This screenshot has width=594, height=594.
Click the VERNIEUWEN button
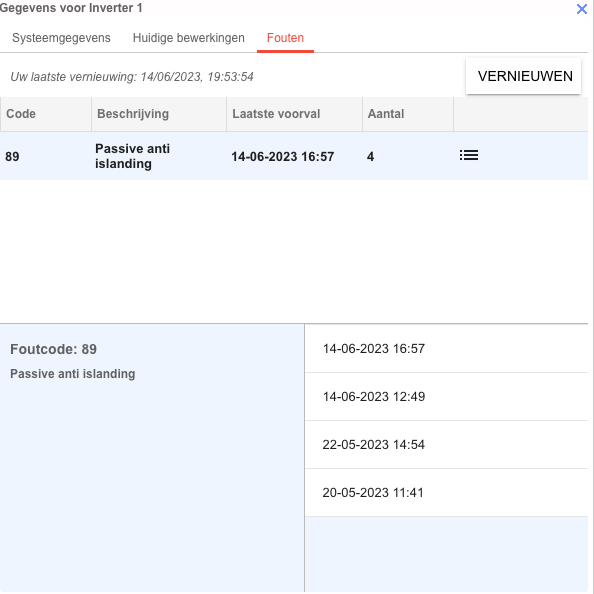click(x=524, y=76)
